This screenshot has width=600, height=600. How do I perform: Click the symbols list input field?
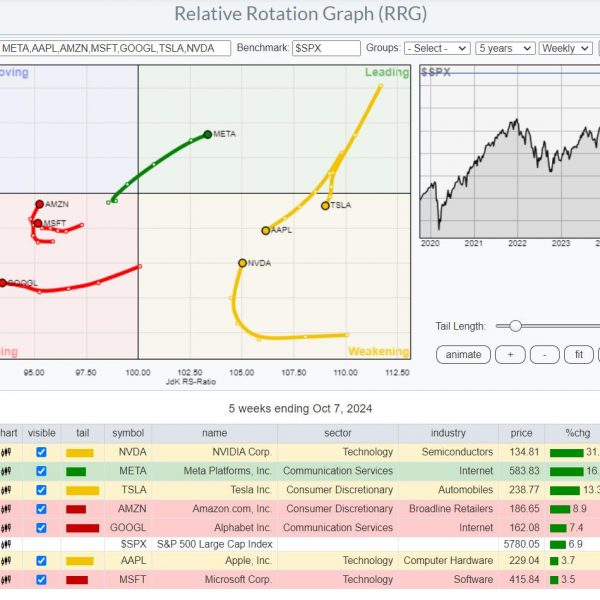(115, 48)
